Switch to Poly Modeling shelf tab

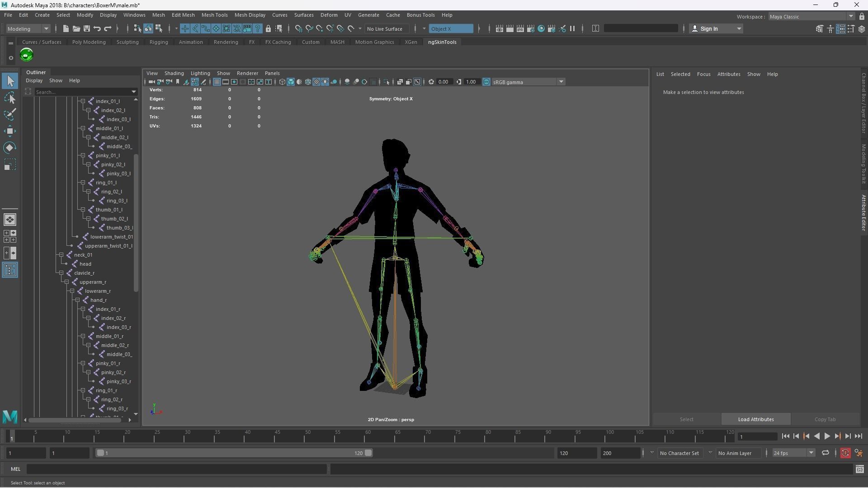89,42
